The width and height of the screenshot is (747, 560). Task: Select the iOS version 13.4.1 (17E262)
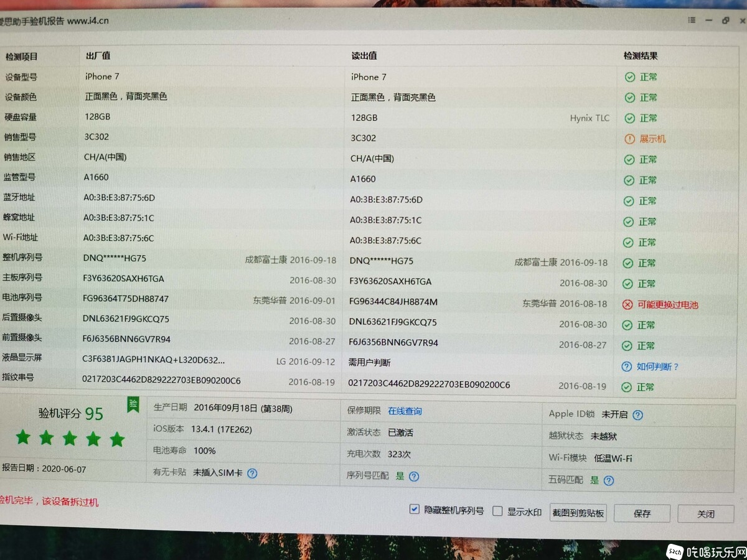222,429
